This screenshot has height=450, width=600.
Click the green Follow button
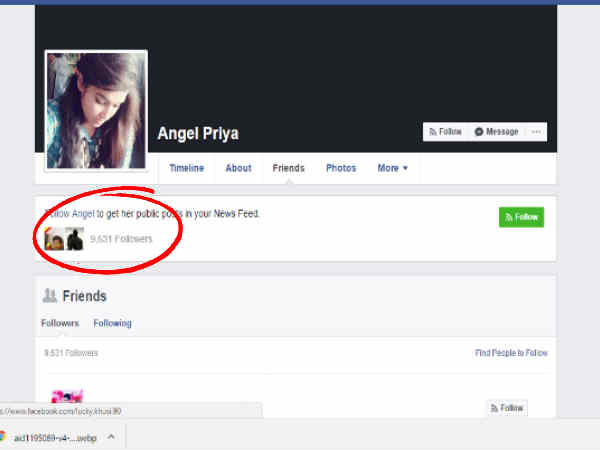tap(521, 217)
